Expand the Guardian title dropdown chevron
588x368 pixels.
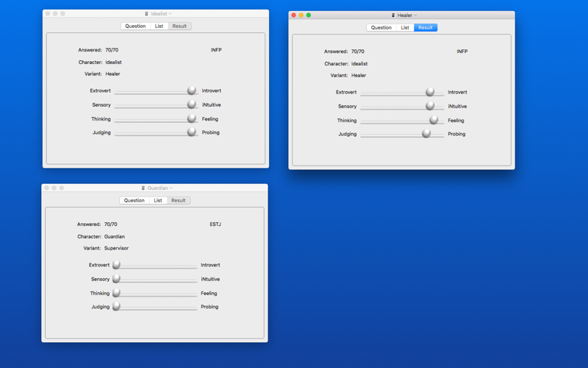point(171,188)
